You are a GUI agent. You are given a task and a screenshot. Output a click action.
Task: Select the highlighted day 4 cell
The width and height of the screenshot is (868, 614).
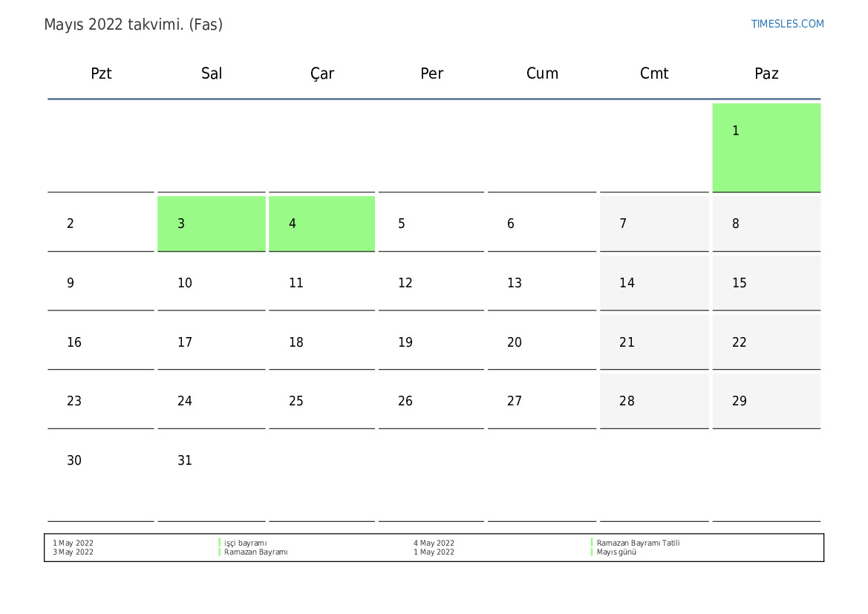322,223
